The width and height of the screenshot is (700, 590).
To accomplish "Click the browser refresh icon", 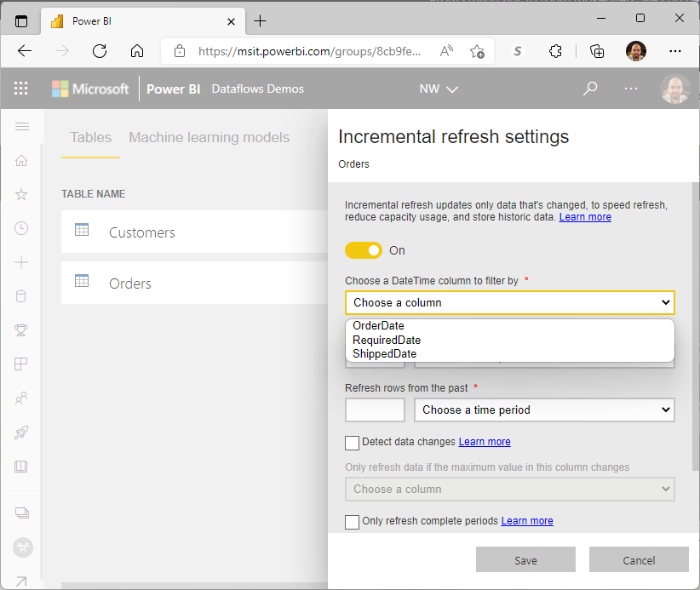I will pos(100,51).
